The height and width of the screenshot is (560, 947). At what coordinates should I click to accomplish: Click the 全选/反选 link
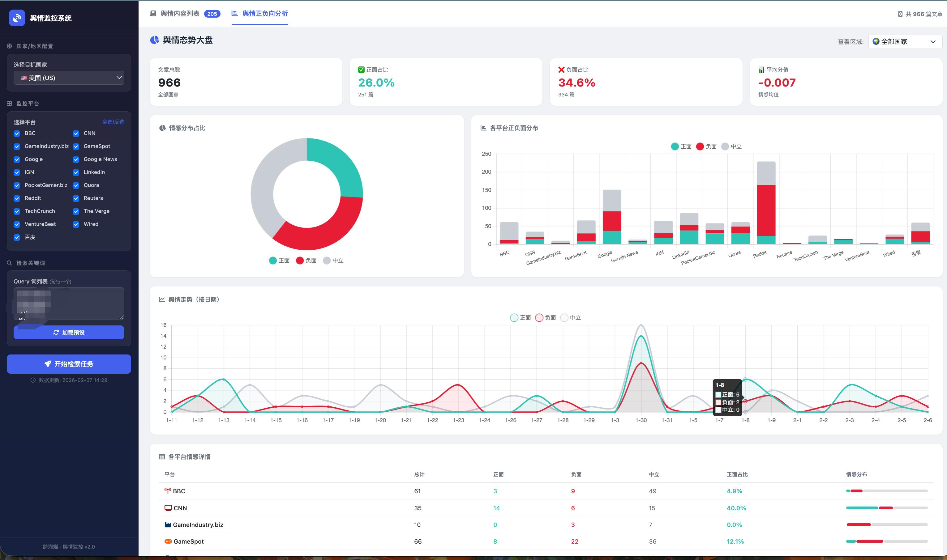pos(113,122)
